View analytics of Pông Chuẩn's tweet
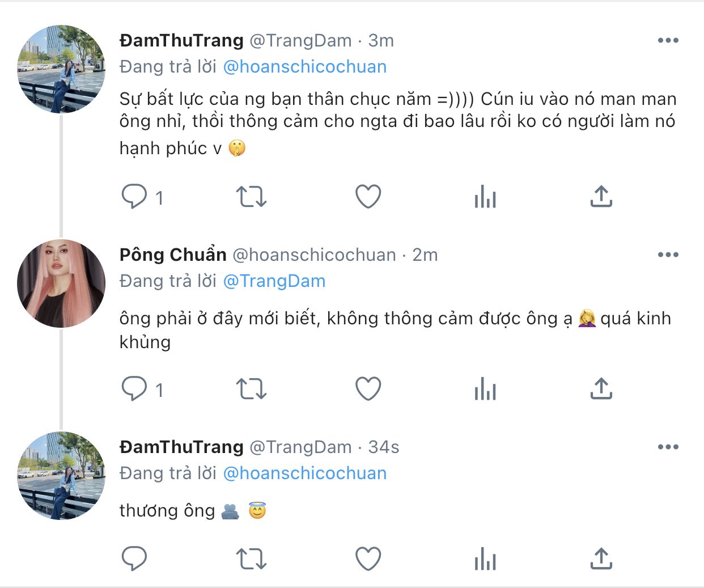Image resolution: width=704 pixels, height=588 pixels. click(485, 389)
